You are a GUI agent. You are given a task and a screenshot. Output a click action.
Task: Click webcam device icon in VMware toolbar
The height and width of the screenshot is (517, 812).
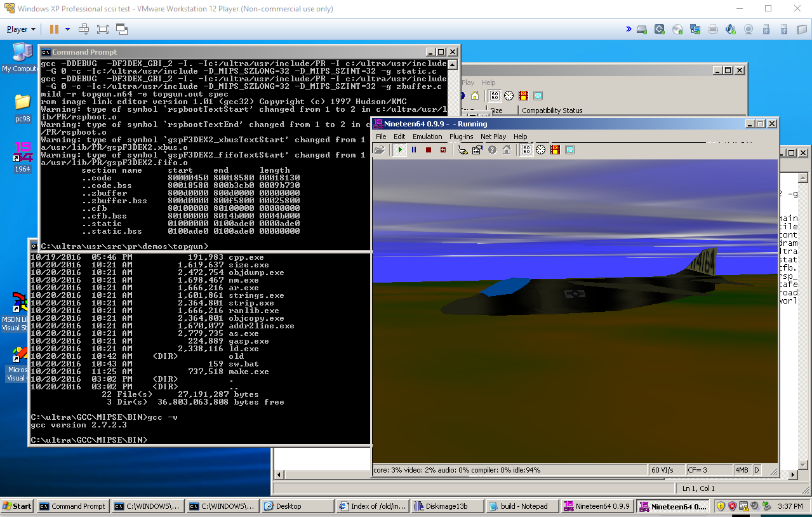coord(749,29)
